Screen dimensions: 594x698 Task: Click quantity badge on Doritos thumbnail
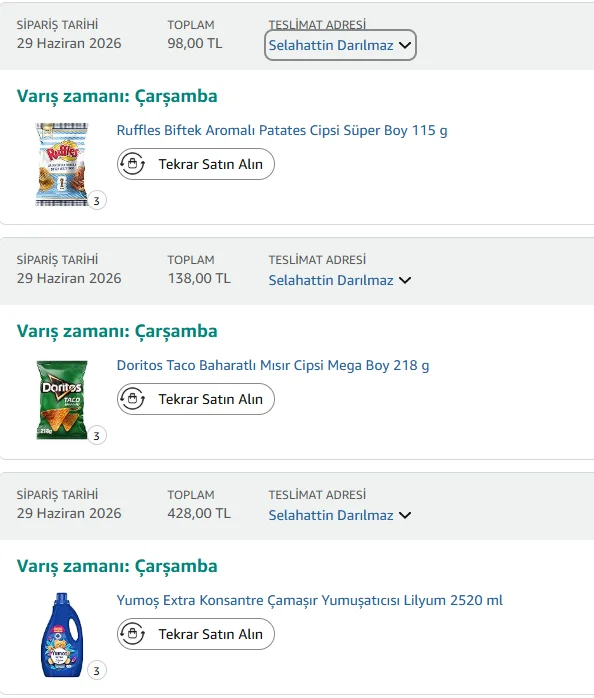(x=97, y=436)
